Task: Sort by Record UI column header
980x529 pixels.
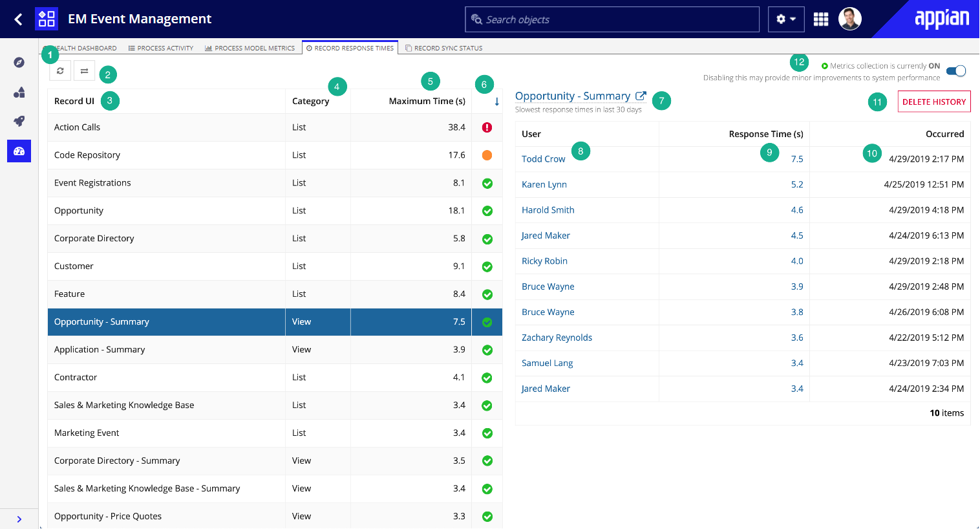Action: (74, 101)
